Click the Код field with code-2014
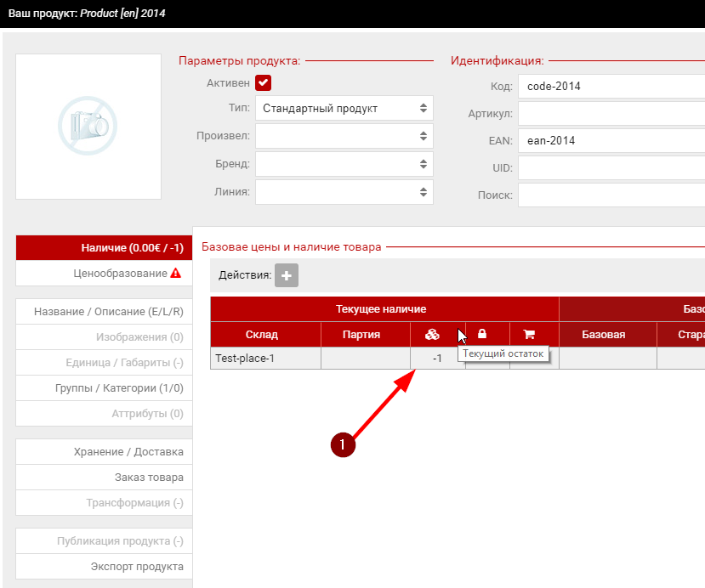This screenshot has width=705, height=588. [x=612, y=87]
